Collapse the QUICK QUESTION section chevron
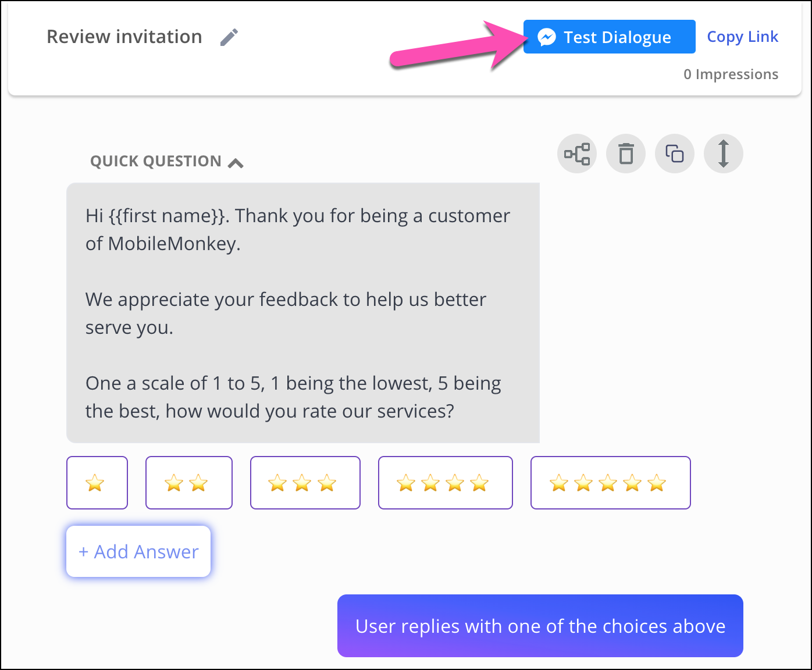The width and height of the screenshot is (812, 670). [x=236, y=163]
